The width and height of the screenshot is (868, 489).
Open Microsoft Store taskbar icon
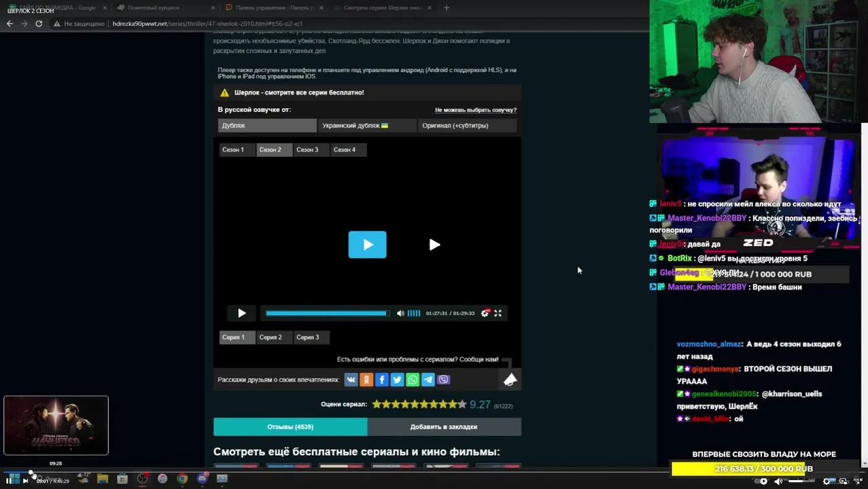pyautogui.click(x=122, y=479)
